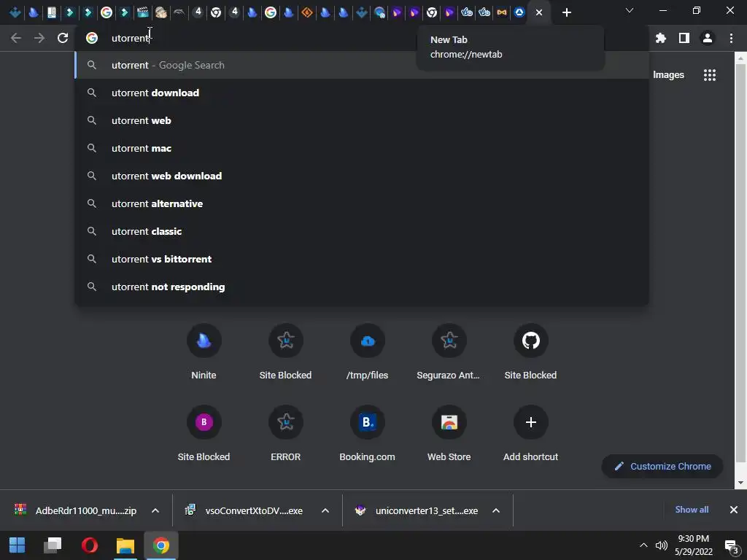Screen dimensions: 747x560
Task: Click Show all downloads
Action: coord(692,510)
